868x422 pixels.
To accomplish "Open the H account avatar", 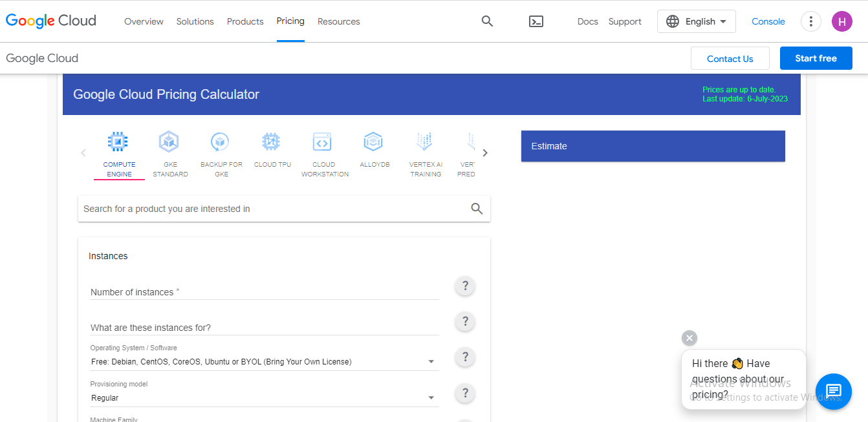I will click(x=841, y=21).
